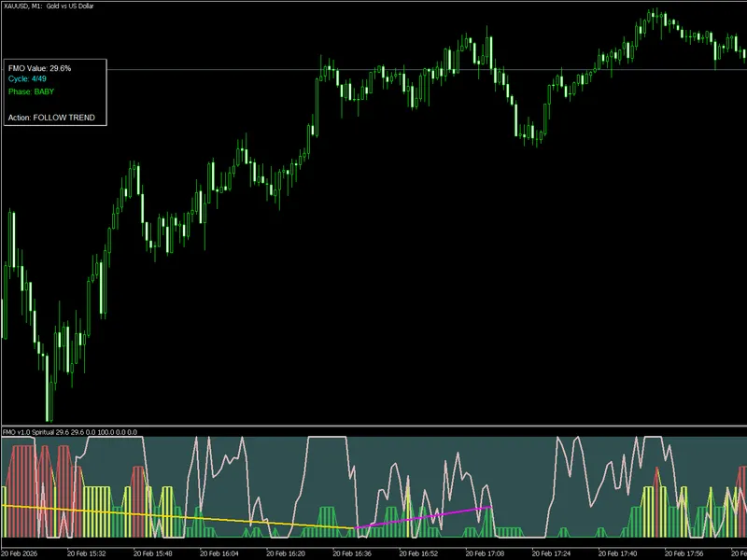Select the horizontal price level line on the chart
Image resolution: width=747 pixels, height=560 pixels.
pos(427,69)
